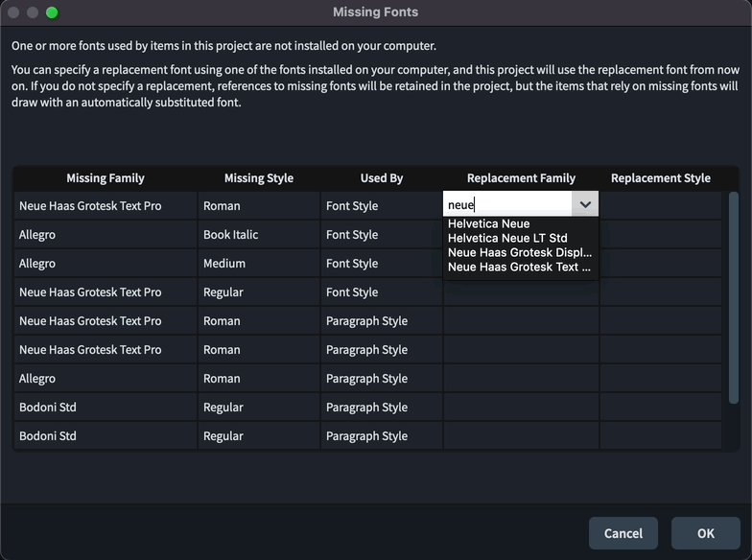The height and width of the screenshot is (560, 752).
Task: Select the 'Medium' style cell for Allegro
Action: pyautogui.click(x=259, y=263)
